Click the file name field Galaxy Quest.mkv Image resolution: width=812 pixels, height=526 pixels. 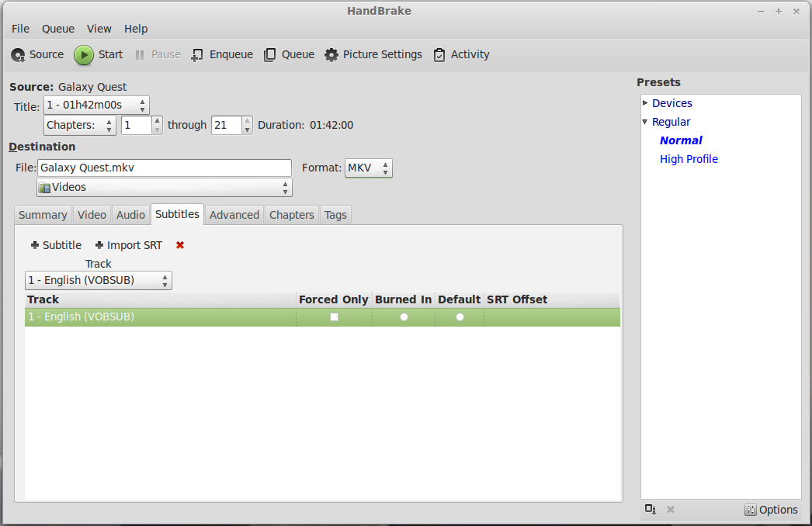click(164, 168)
